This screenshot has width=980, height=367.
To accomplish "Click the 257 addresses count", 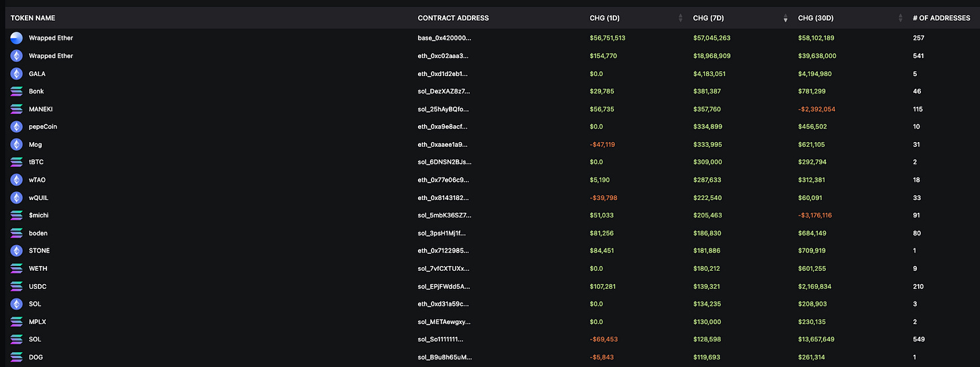I will click(918, 38).
